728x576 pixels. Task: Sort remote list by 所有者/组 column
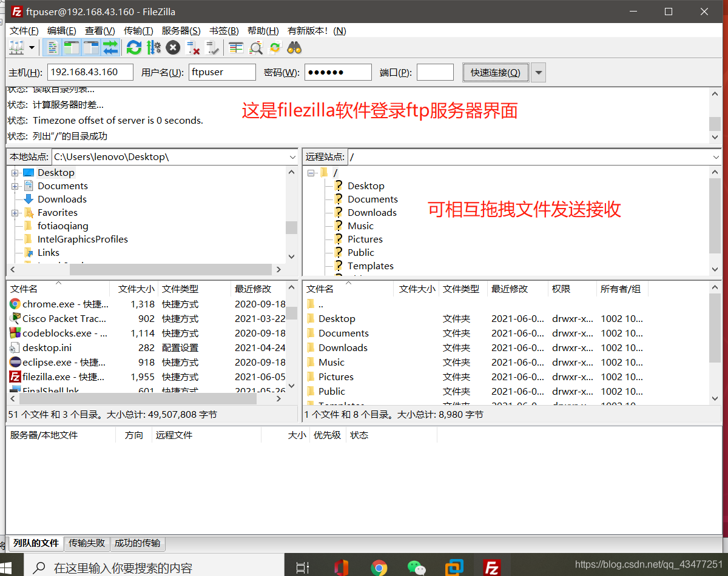pos(622,289)
